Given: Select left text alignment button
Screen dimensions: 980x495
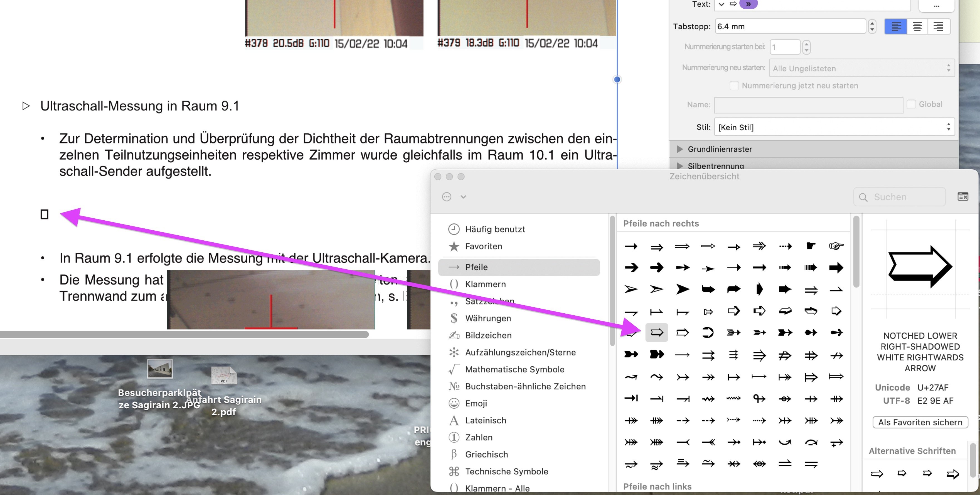Looking at the screenshot, I should pos(896,27).
